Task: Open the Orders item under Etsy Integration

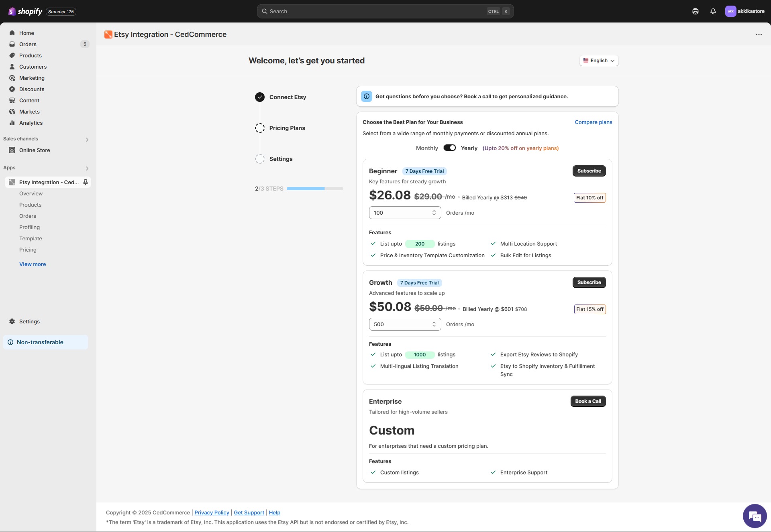Action: (x=28, y=216)
